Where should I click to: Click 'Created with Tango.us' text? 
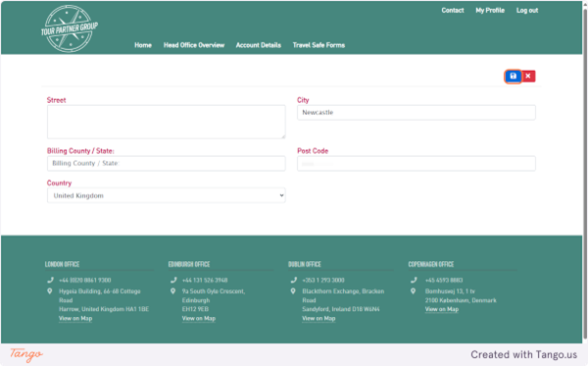tap(524, 355)
